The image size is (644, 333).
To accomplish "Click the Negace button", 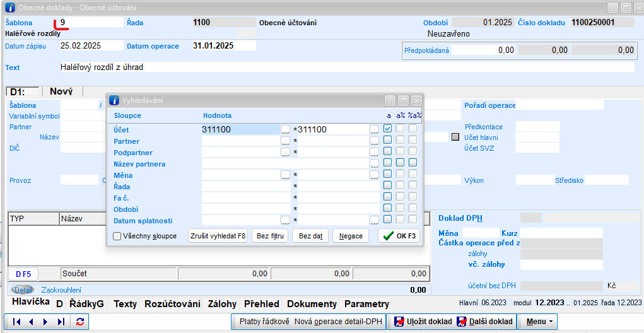I will 351,236.
